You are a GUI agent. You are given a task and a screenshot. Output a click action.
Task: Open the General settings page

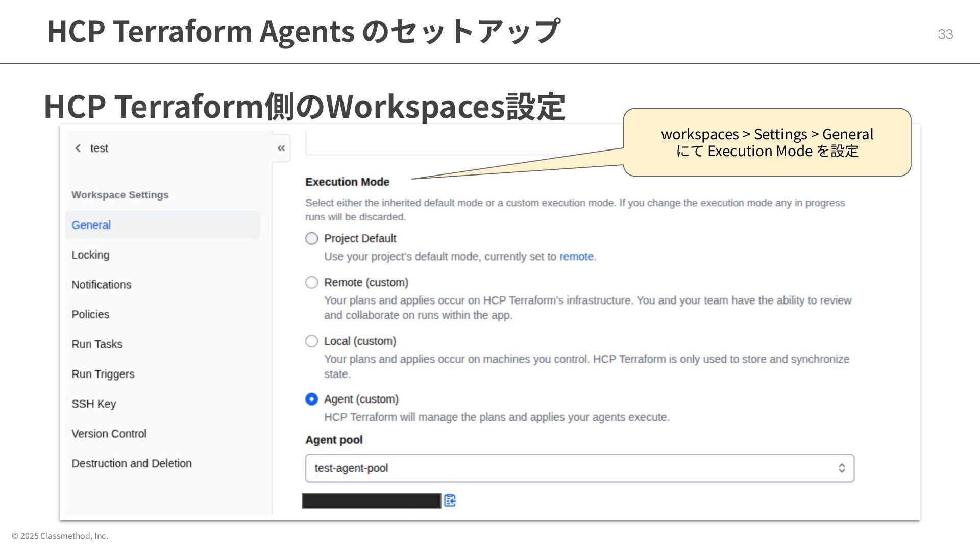click(91, 225)
